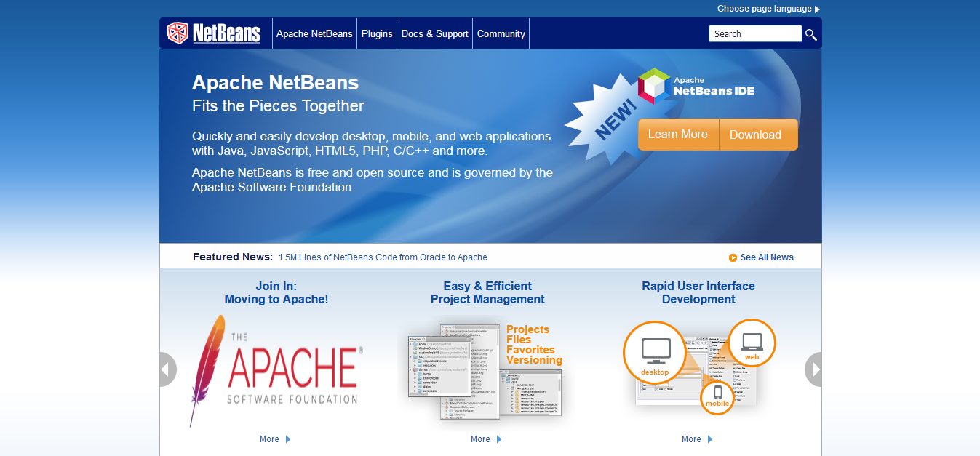Click the previous slide arrow on carousel
The height and width of the screenshot is (456, 980).
(x=167, y=369)
